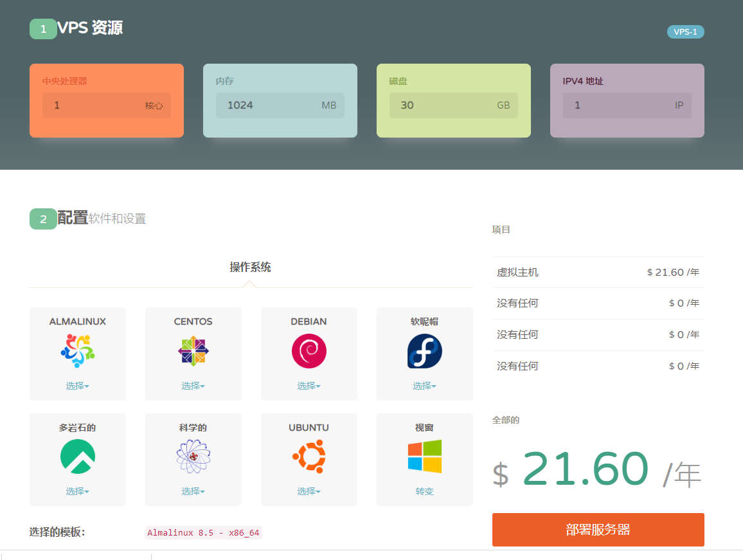Edit the IPV4 address count field

point(627,105)
